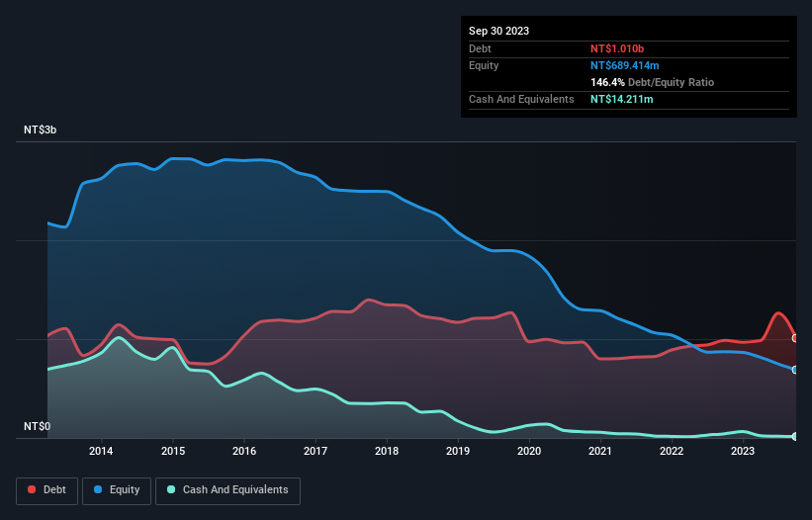Click the NT$689.414m equity value
The height and width of the screenshot is (520, 812).
click(624, 65)
